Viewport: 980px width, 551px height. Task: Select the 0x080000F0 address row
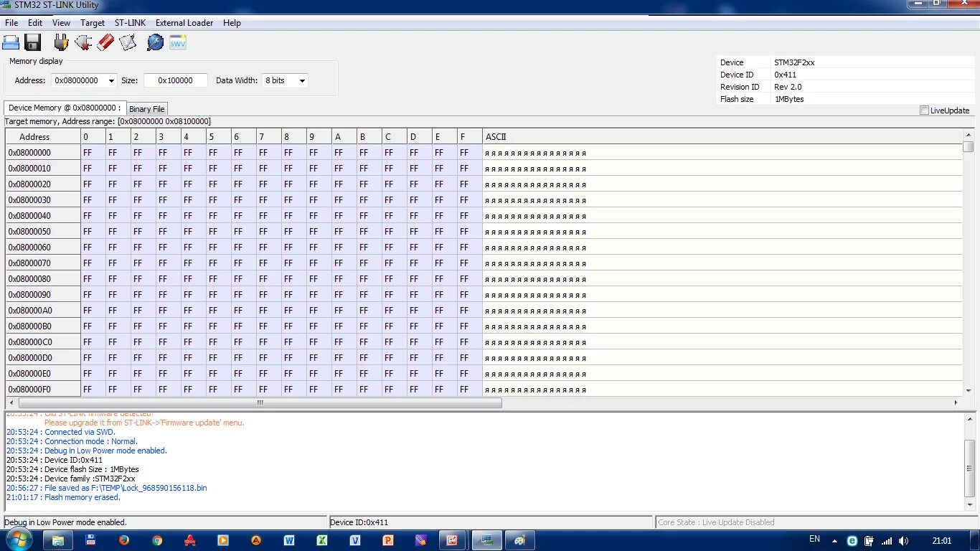(484, 389)
